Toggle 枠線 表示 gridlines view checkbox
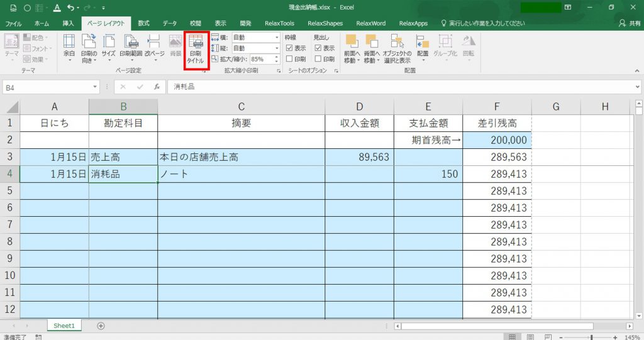This screenshot has height=340, width=644. pyautogui.click(x=289, y=48)
